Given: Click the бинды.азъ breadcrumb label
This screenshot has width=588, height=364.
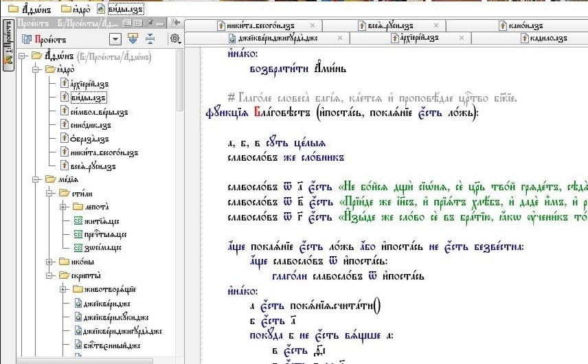Looking at the screenshot, I should coord(126,9).
